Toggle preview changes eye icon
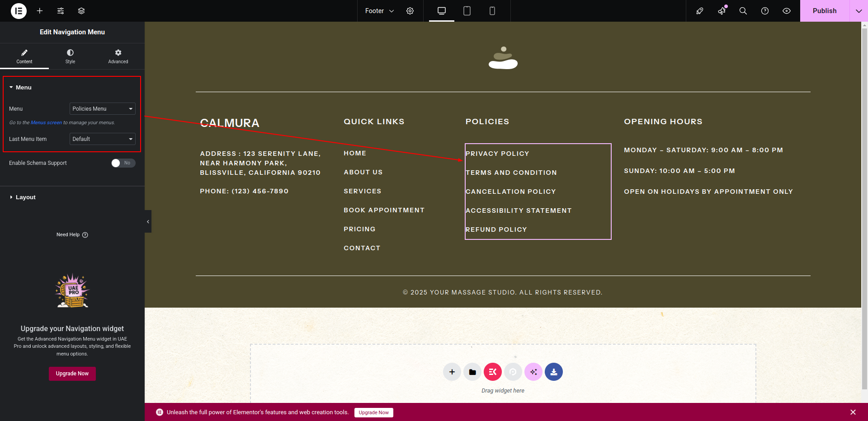Image resolution: width=868 pixels, height=421 pixels. pyautogui.click(x=787, y=11)
